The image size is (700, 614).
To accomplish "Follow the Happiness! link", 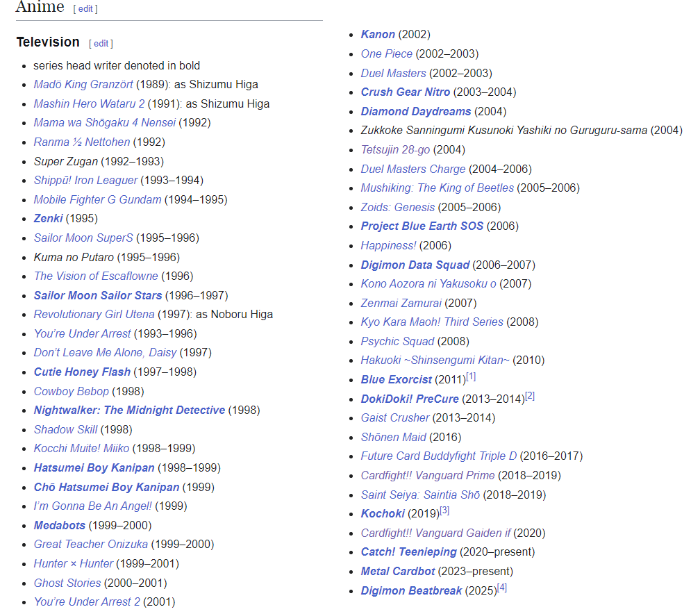I will (388, 246).
